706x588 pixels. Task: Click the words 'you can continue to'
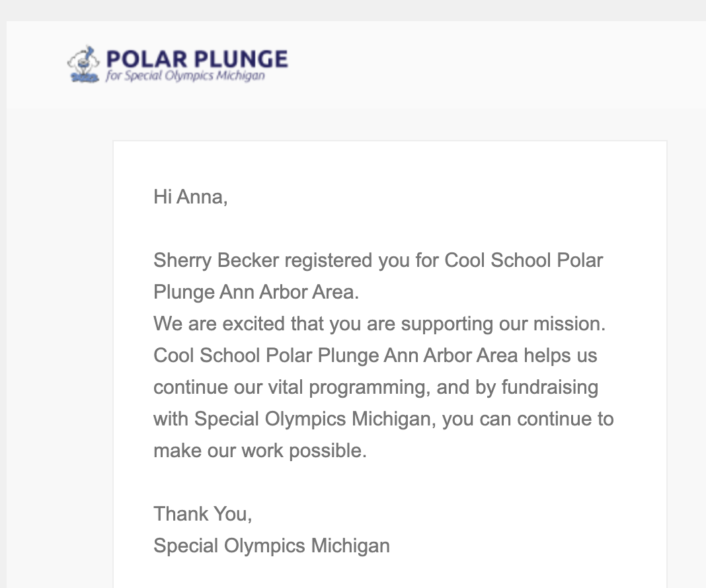528,419
